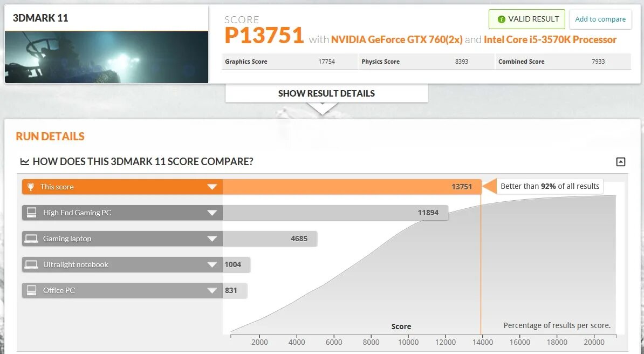Select the Graphics Score tab
The height and width of the screenshot is (354, 644).
click(x=246, y=61)
